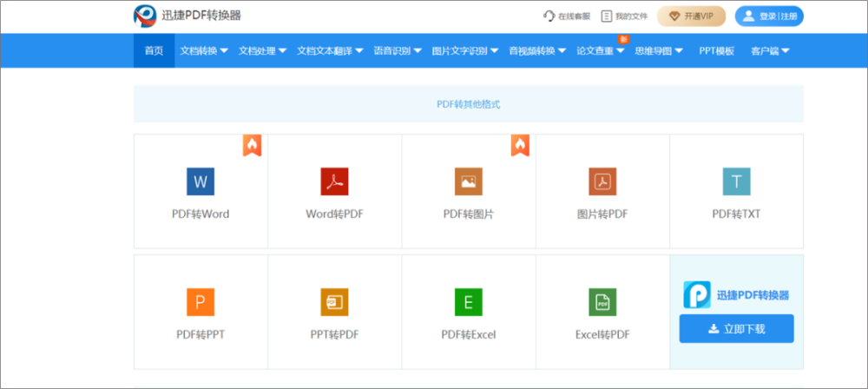Select the green E icon for PDF转Excel

pyautogui.click(x=469, y=302)
